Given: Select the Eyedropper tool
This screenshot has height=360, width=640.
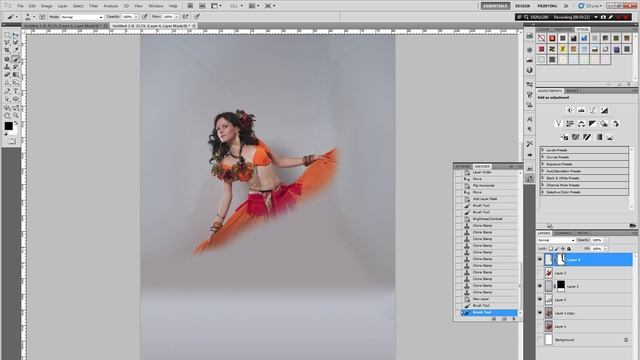Looking at the screenshot, I should [x=16, y=50].
